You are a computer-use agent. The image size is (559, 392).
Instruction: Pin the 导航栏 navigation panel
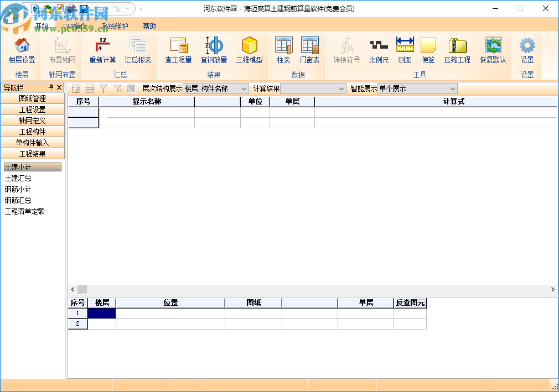[x=51, y=87]
